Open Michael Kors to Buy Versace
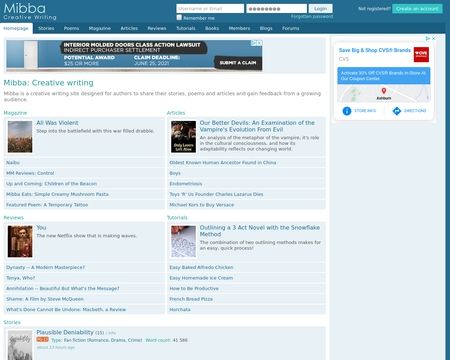450x360 pixels. (x=202, y=205)
